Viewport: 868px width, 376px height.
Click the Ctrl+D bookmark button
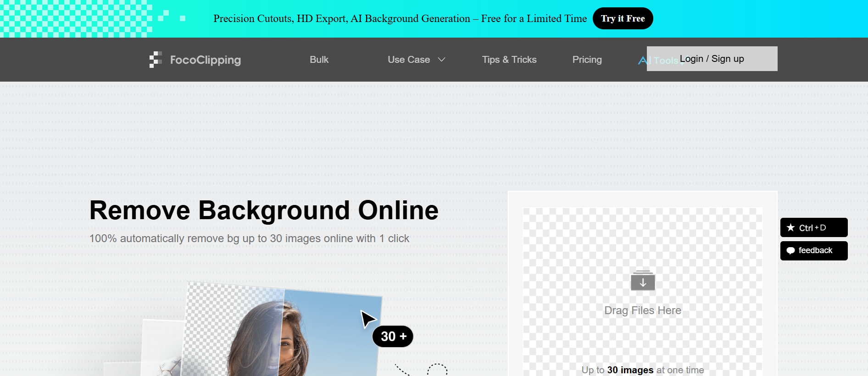click(x=814, y=227)
